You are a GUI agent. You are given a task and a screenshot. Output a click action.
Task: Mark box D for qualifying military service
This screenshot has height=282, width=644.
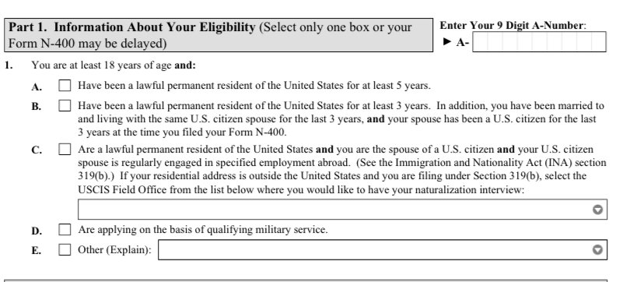(x=65, y=229)
